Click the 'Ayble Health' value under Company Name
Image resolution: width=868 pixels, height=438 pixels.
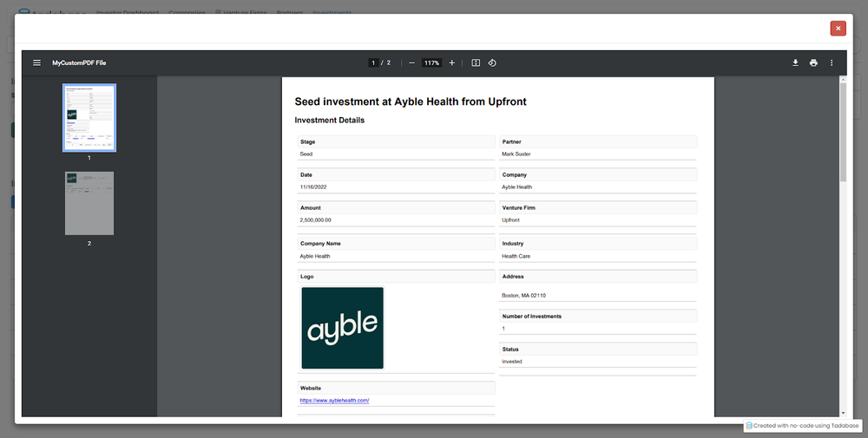(315, 256)
